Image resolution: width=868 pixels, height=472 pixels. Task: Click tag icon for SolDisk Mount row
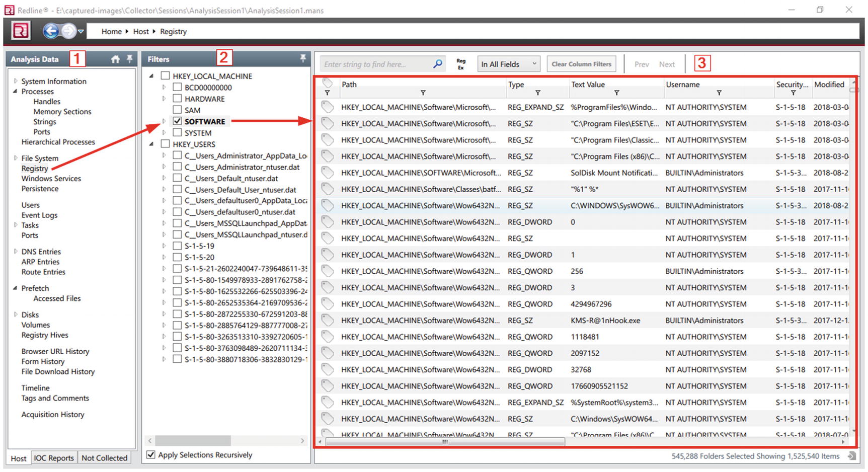tap(328, 173)
